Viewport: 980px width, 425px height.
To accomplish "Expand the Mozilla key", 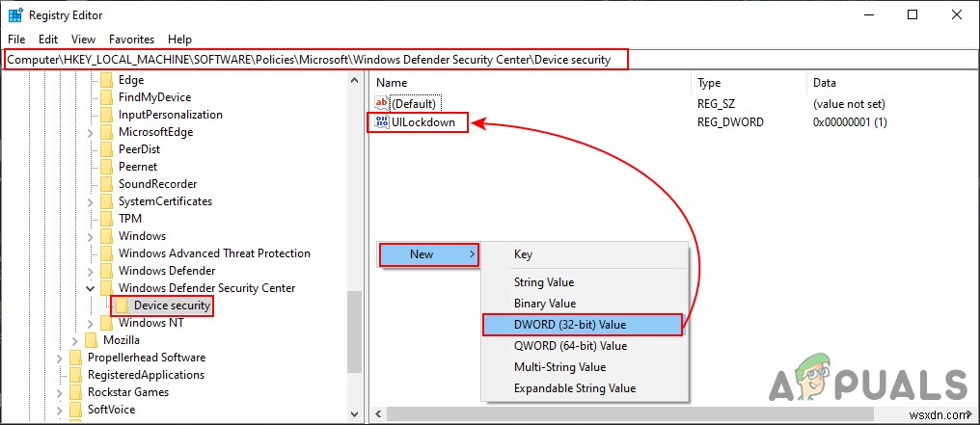I will click(x=75, y=340).
